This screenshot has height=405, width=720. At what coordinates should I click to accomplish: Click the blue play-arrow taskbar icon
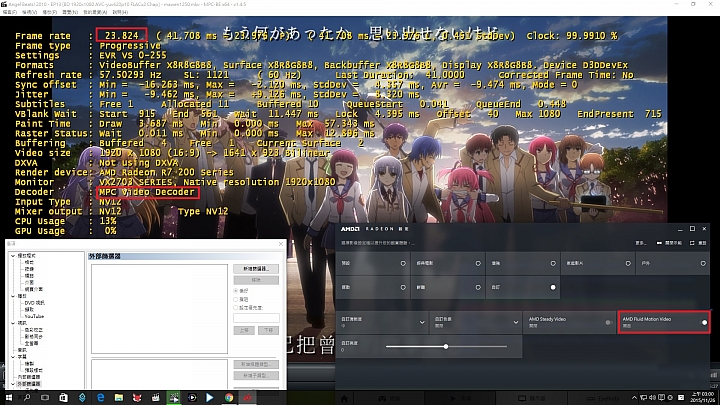click(210, 398)
